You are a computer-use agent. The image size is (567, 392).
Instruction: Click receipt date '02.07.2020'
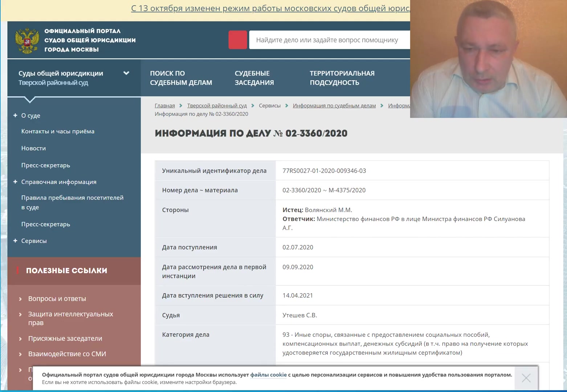tap(298, 247)
